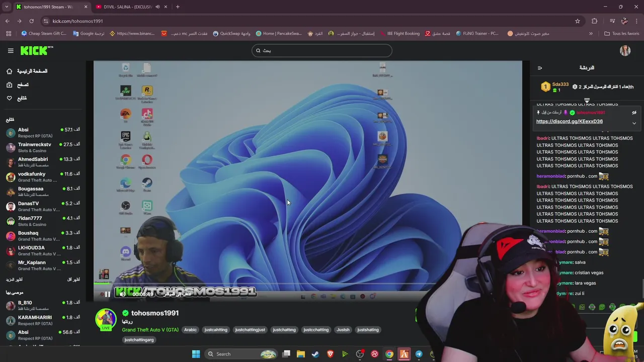Image resolution: width=644 pixels, height=362 pixels.
Task: Hide the pinned message with the eye icon
Action: pos(634,113)
